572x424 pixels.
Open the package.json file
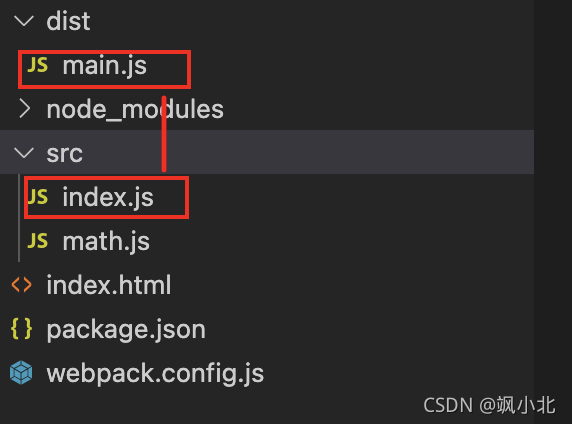[x=126, y=330]
